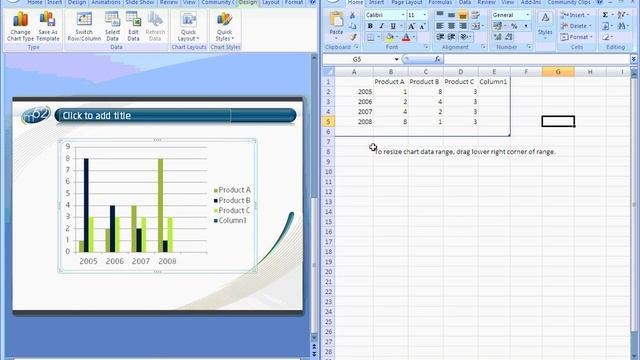This screenshot has height=360, width=640.
Task: Open the font size 11 dropdown
Action: pyautogui.click(x=424, y=15)
